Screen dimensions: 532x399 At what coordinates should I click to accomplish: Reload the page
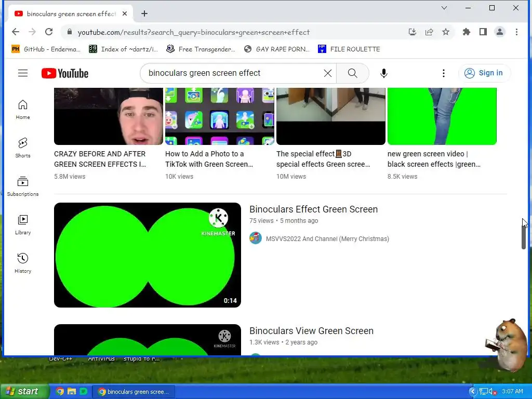[49, 32]
